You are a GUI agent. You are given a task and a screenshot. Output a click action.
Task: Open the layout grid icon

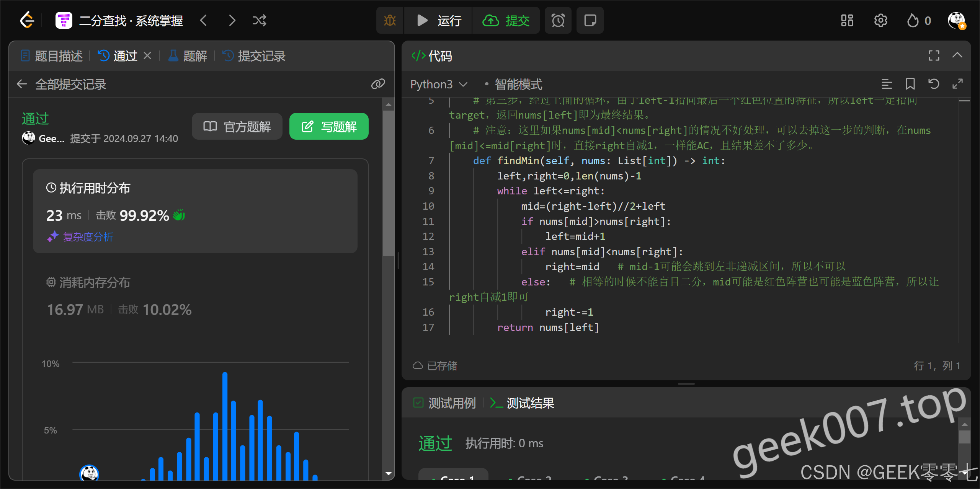847,20
